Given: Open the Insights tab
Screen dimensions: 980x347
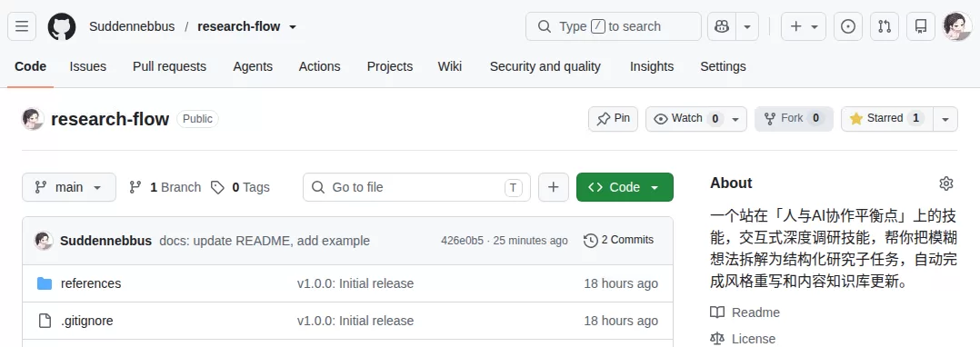Looking at the screenshot, I should click(x=652, y=66).
